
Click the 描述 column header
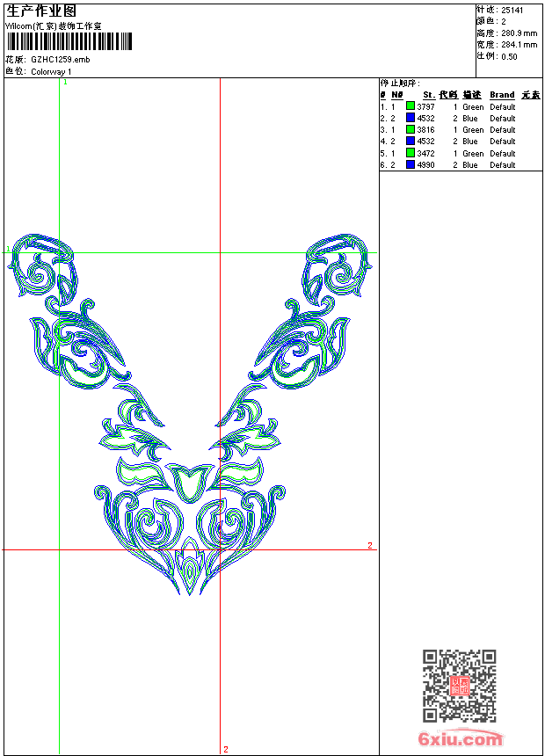tap(472, 95)
